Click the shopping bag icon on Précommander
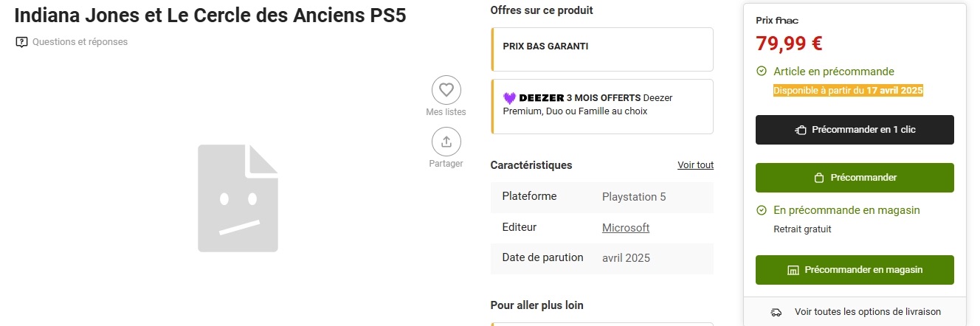 [x=818, y=178]
